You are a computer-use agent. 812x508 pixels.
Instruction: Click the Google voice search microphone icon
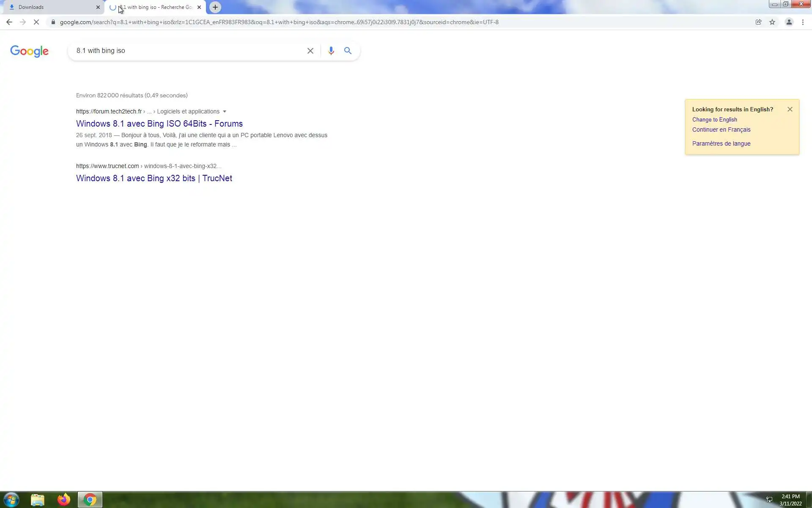coord(331,51)
